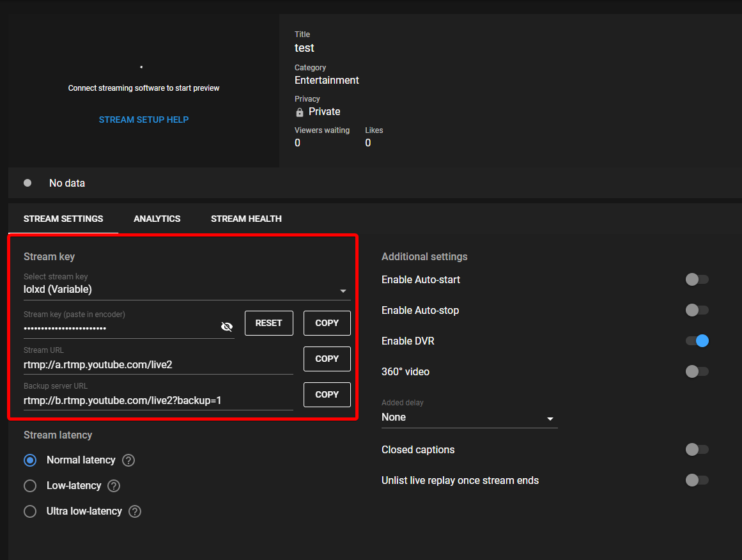Enable Closed captions
742x560 pixels.
[x=697, y=449]
